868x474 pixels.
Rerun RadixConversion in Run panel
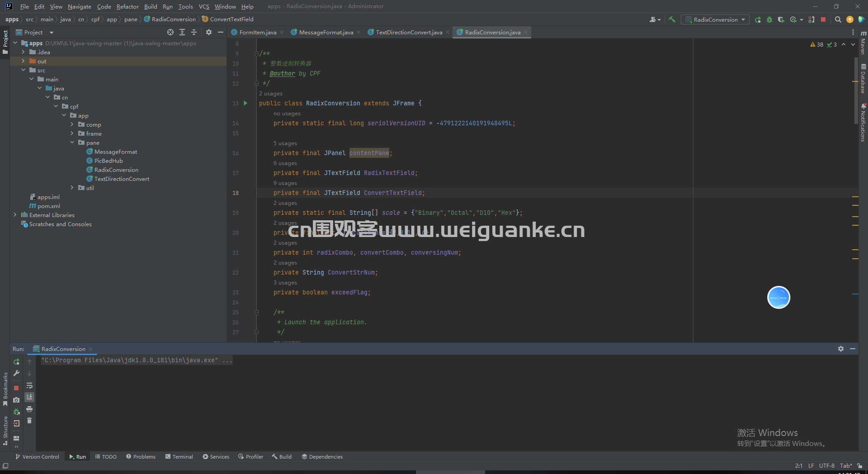coord(16,362)
